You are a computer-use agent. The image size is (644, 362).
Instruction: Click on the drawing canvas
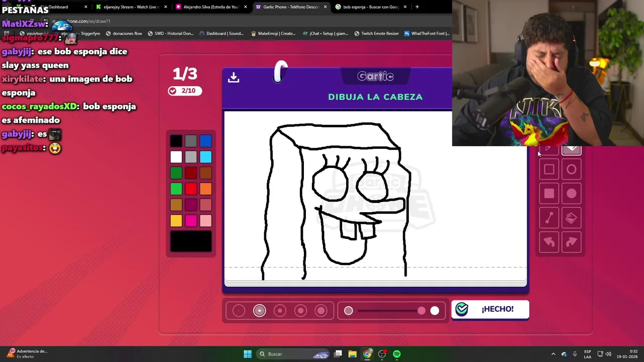point(375,196)
